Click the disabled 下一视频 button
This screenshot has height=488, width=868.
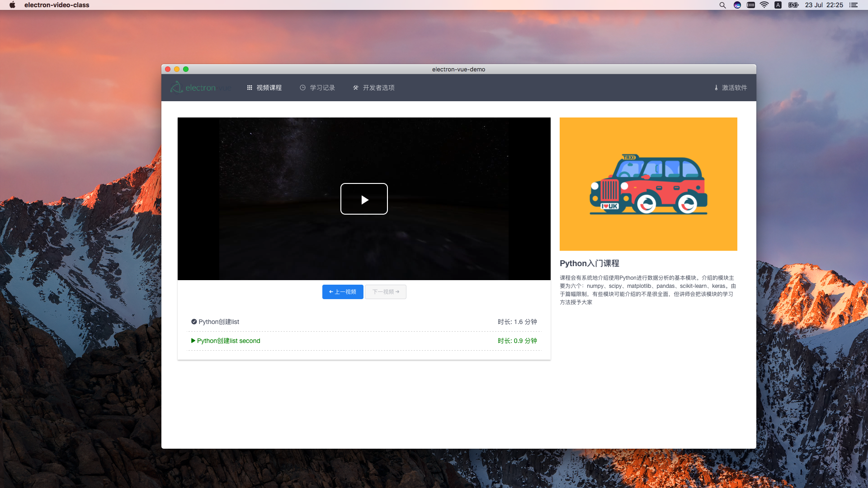pyautogui.click(x=386, y=292)
